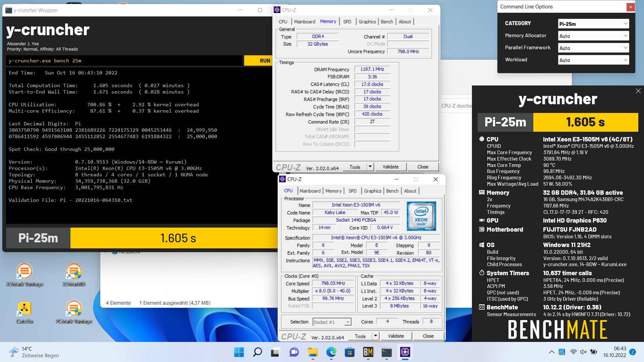Viewport: 644px width, 362px height.
Task: Maximize the y-cruncher Wrapper window
Action: pos(260,10)
